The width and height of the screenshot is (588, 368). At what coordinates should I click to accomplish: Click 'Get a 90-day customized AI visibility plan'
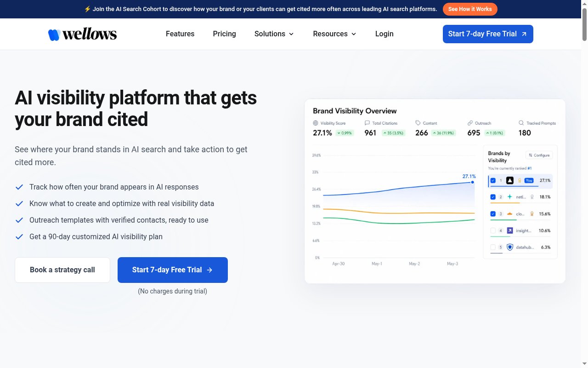click(96, 237)
